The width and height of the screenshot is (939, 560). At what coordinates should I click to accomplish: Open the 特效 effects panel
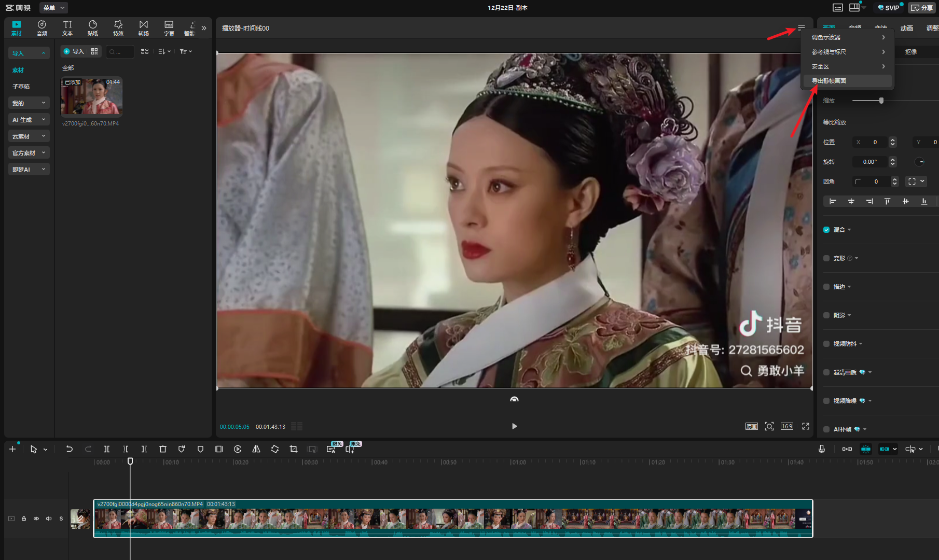(118, 28)
